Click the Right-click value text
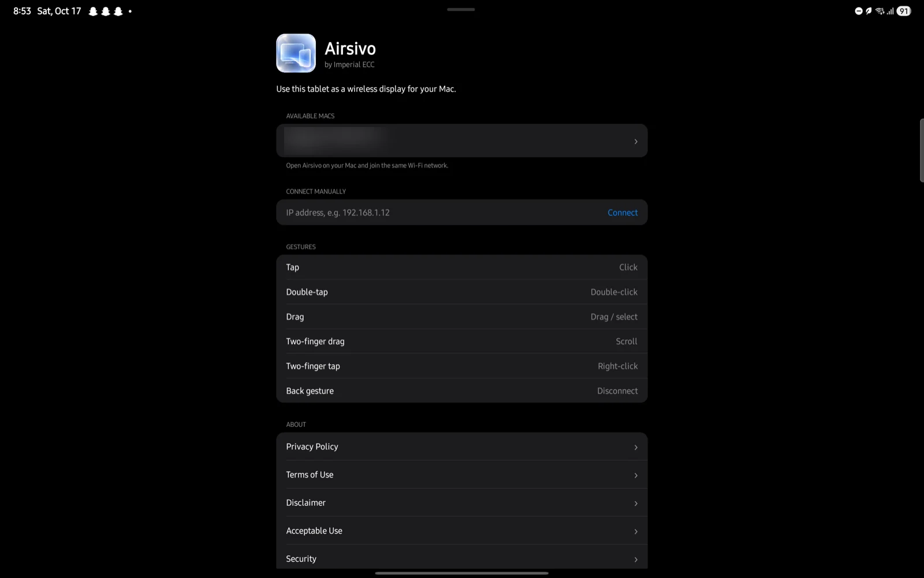The image size is (924, 578). tap(618, 366)
